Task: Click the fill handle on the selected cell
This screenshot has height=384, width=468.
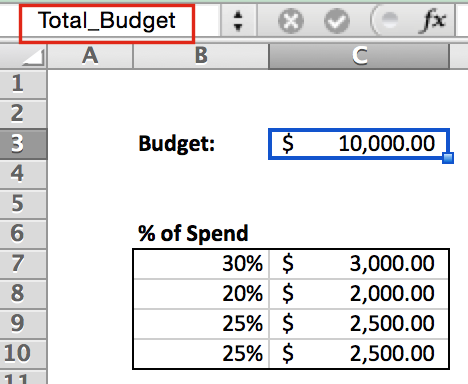Action: tap(448, 158)
